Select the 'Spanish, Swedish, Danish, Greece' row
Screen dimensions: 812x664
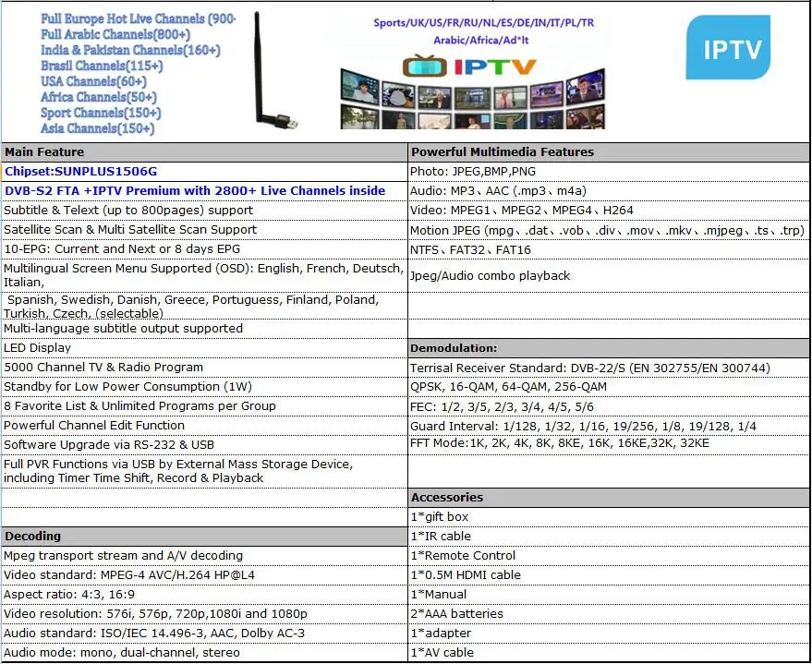pos(204,306)
